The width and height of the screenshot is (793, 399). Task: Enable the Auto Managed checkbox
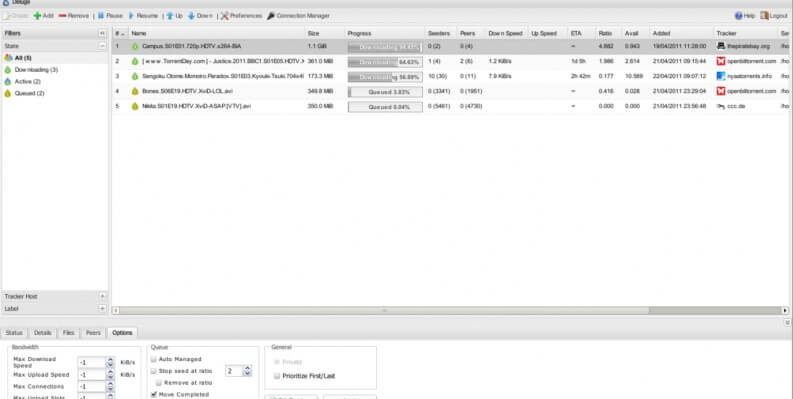tap(154, 359)
